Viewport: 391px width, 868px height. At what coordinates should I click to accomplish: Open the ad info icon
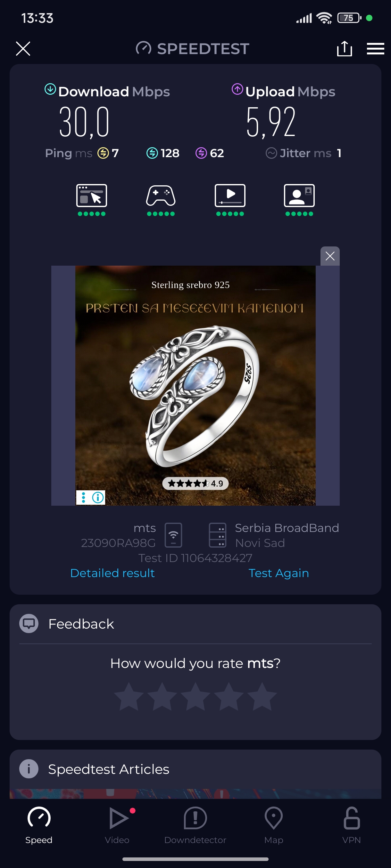[98, 497]
